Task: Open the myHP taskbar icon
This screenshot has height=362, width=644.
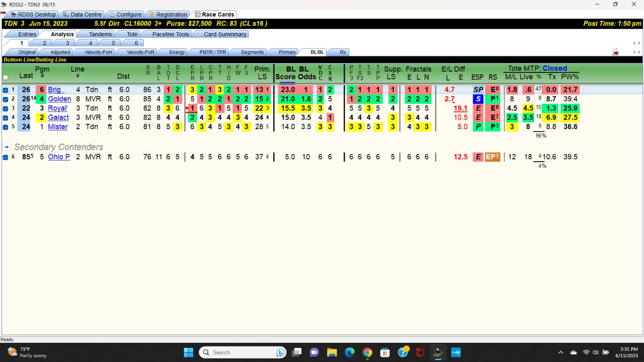Action: (456, 353)
